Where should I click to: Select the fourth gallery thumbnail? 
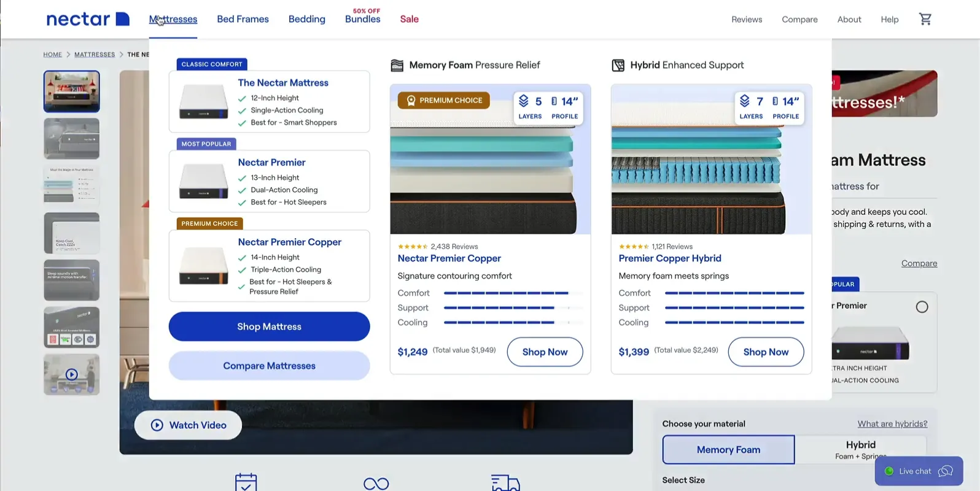[x=71, y=233]
